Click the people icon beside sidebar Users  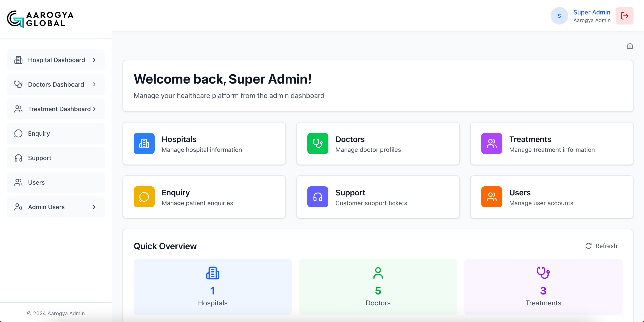pos(18,182)
